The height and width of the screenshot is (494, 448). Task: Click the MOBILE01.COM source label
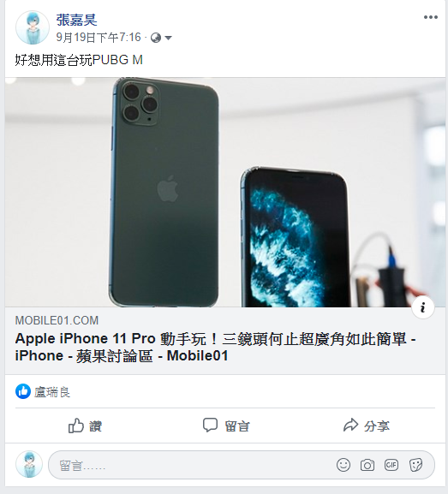pos(57,320)
